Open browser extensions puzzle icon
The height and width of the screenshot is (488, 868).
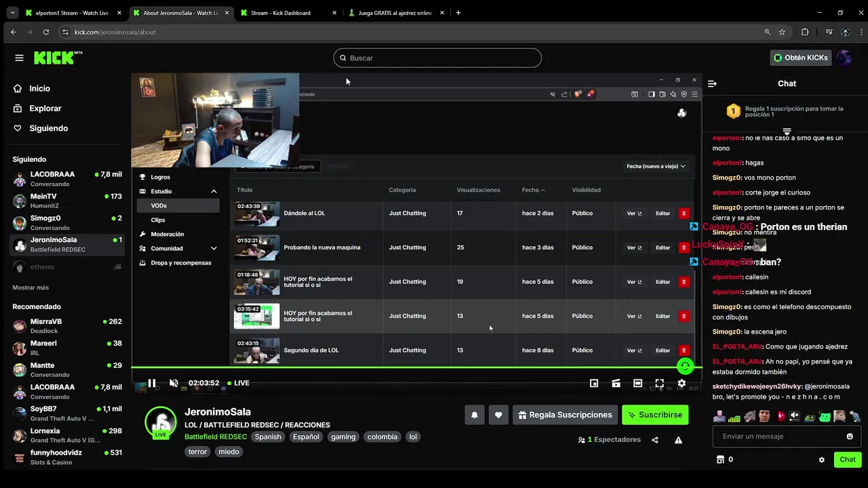[805, 32]
